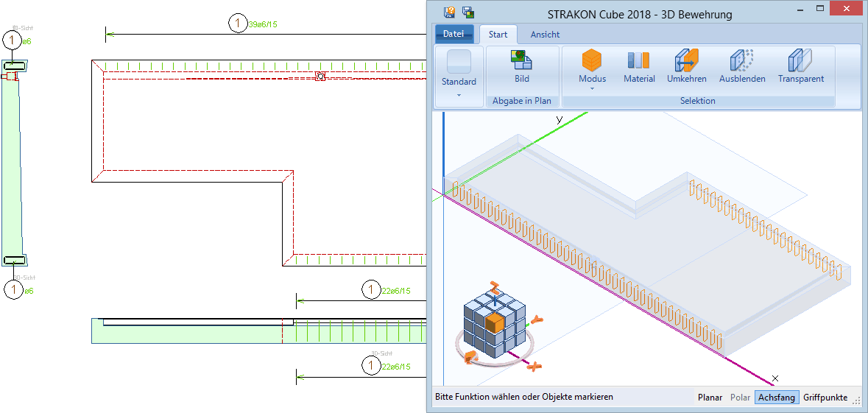Click position marker 1 at the section's top left

[x=12, y=40]
